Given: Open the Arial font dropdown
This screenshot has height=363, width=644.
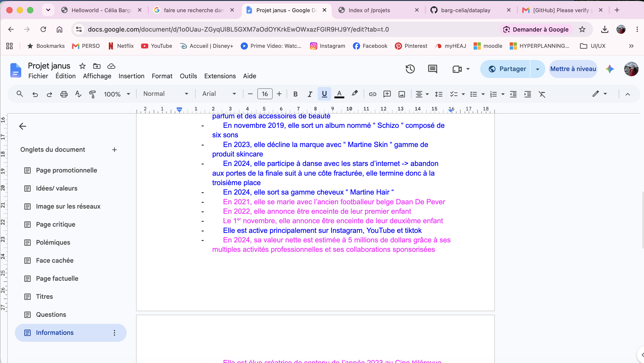Looking at the screenshot, I should click(219, 94).
